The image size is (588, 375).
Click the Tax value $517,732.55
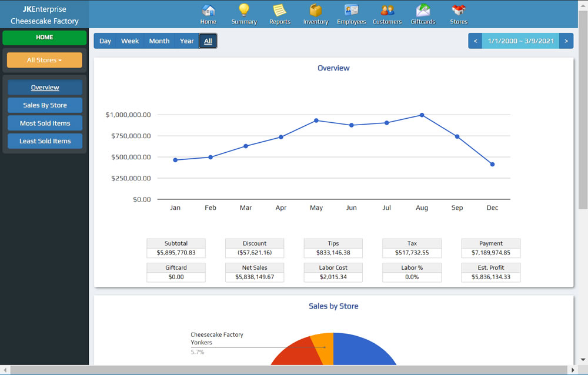tap(412, 253)
